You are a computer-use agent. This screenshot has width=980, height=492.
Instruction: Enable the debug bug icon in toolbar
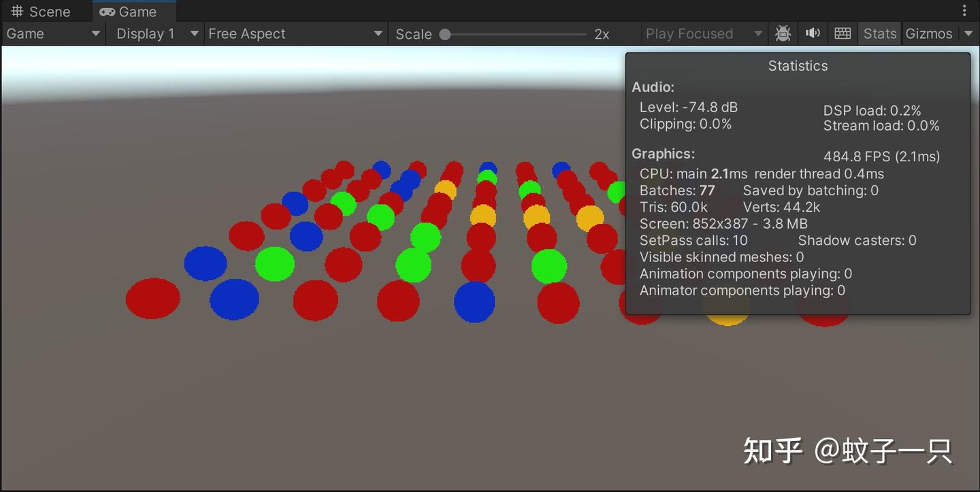[783, 33]
